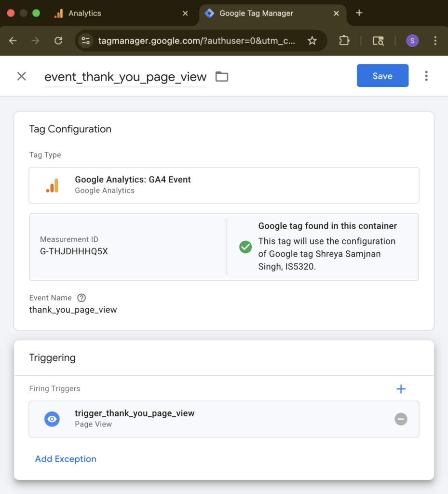Screen dimensions: 448x494
Task: Close the tag editor with X icon
Action: click(21, 76)
